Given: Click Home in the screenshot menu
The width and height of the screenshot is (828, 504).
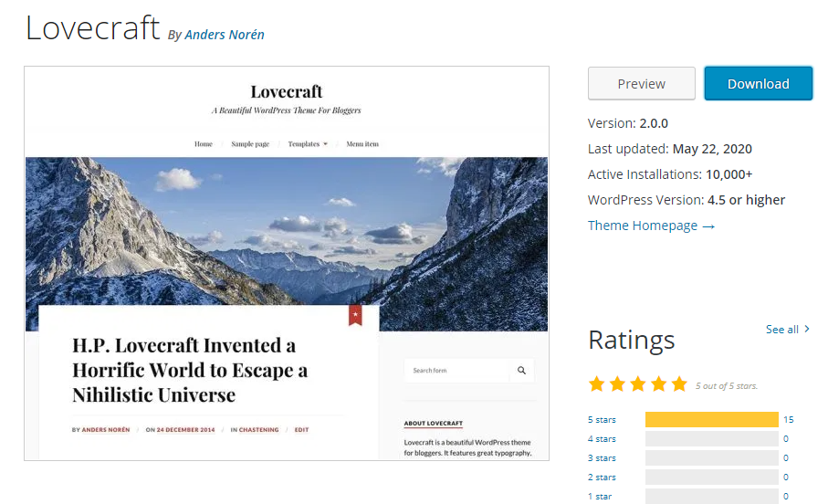Looking at the screenshot, I should (x=204, y=143).
